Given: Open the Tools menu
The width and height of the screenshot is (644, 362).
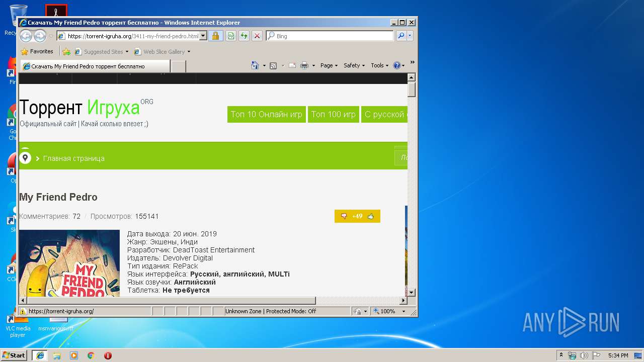Looking at the screenshot, I should (379, 65).
